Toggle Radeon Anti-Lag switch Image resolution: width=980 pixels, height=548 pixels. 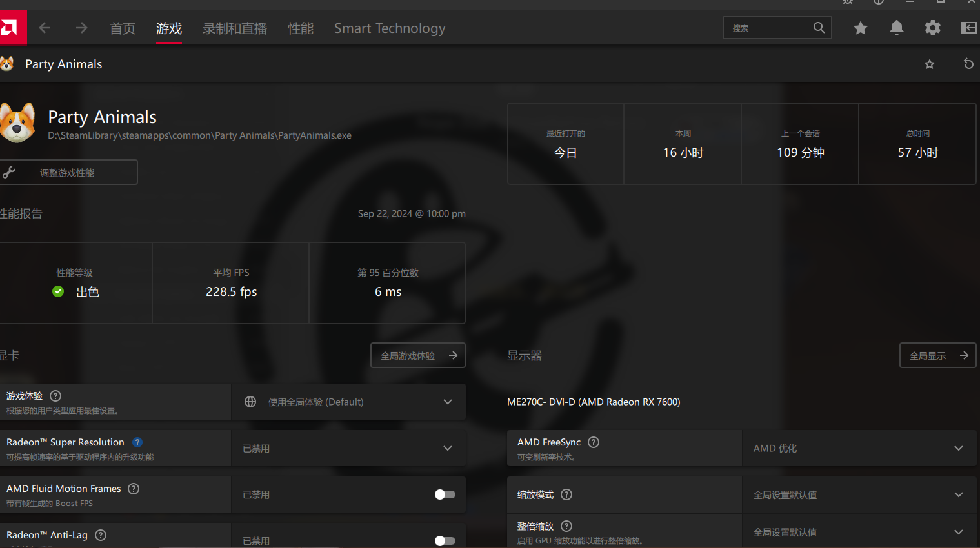coord(445,541)
